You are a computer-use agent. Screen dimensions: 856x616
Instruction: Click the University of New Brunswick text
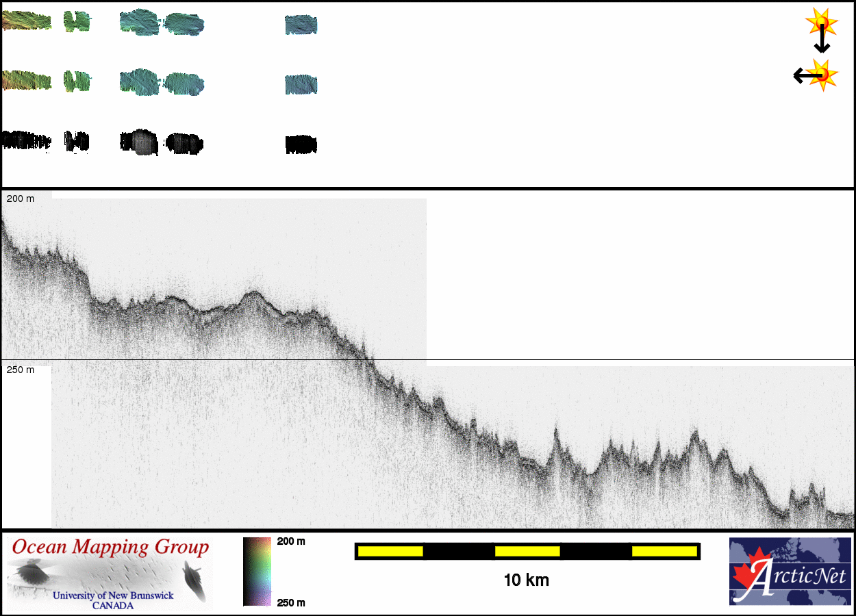pos(114,595)
